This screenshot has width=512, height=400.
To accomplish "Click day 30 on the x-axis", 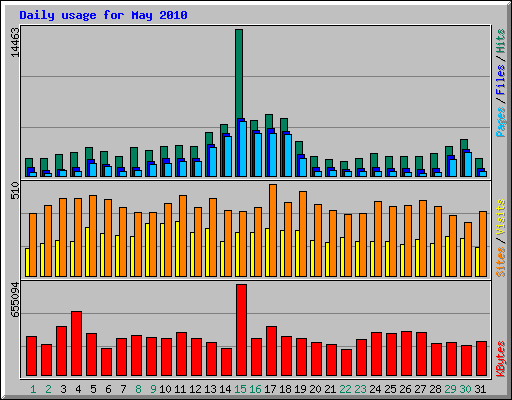I will [x=465, y=389].
